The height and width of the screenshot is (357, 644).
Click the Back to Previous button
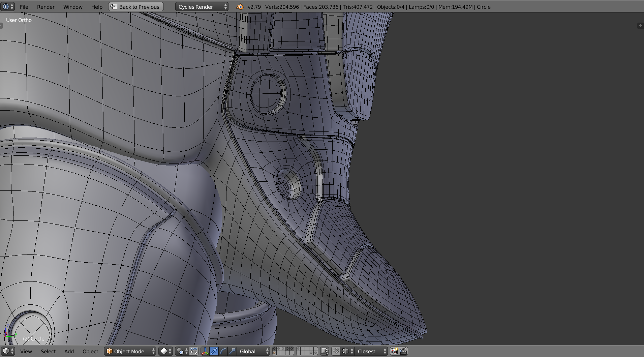pyautogui.click(x=136, y=7)
